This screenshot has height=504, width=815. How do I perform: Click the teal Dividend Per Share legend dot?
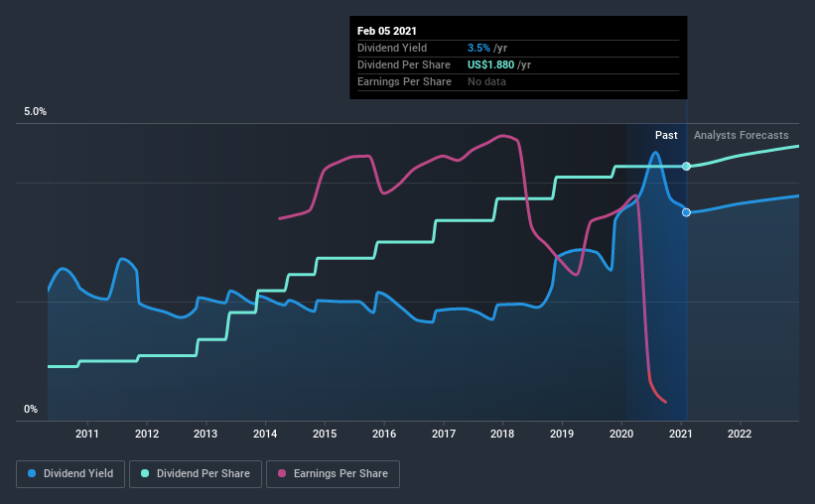pyautogui.click(x=145, y=473)
